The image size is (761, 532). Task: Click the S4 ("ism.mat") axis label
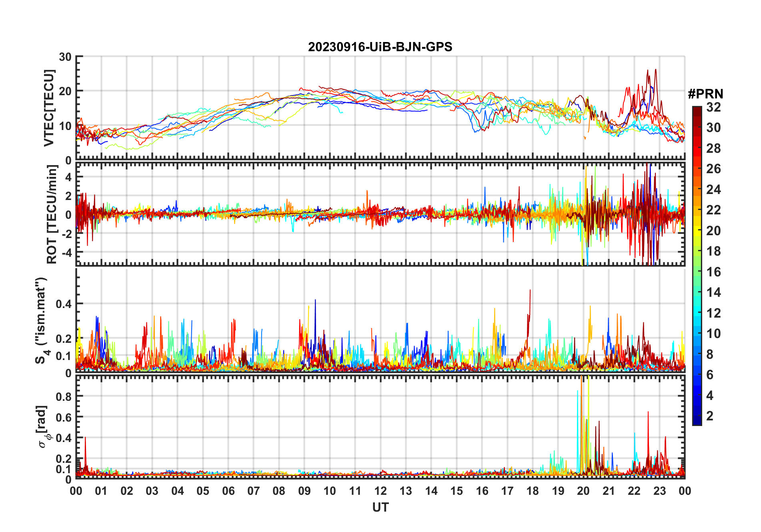point(41,320)
